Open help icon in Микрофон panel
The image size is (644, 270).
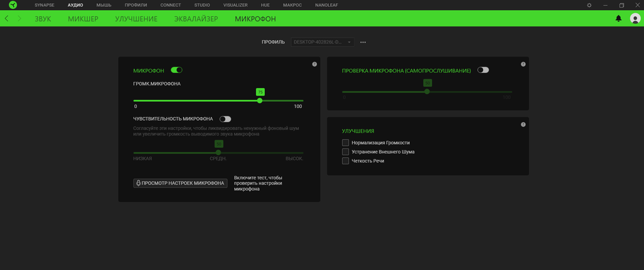(314, 64)
